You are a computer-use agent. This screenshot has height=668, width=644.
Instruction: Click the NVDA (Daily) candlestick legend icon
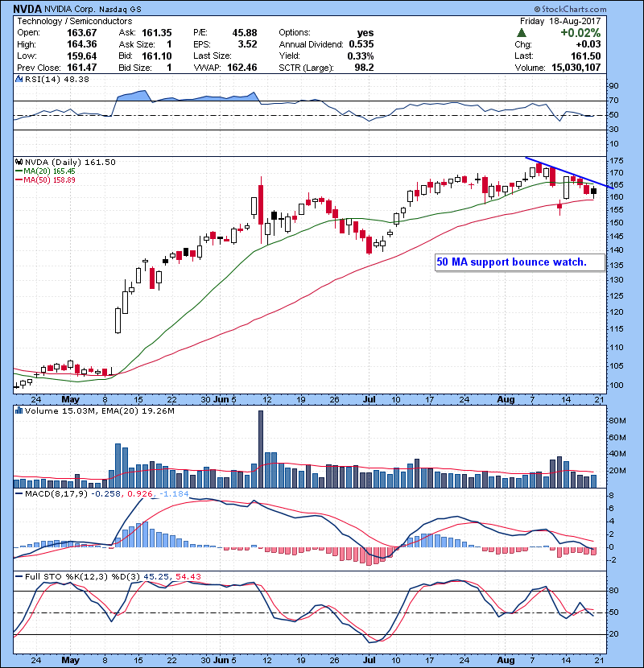tap(19, 162)
